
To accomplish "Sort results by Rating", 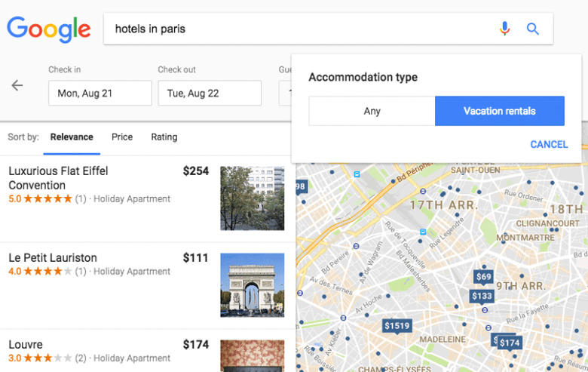I will tap(164, 137).
